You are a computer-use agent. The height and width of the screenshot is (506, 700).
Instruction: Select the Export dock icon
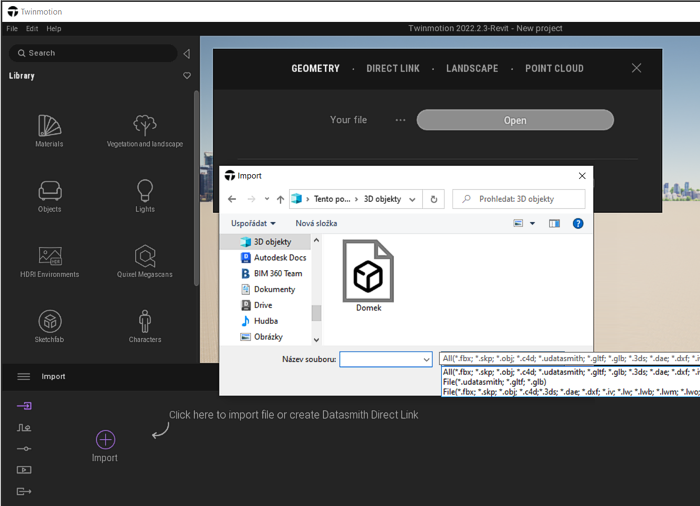click(24, 491)
